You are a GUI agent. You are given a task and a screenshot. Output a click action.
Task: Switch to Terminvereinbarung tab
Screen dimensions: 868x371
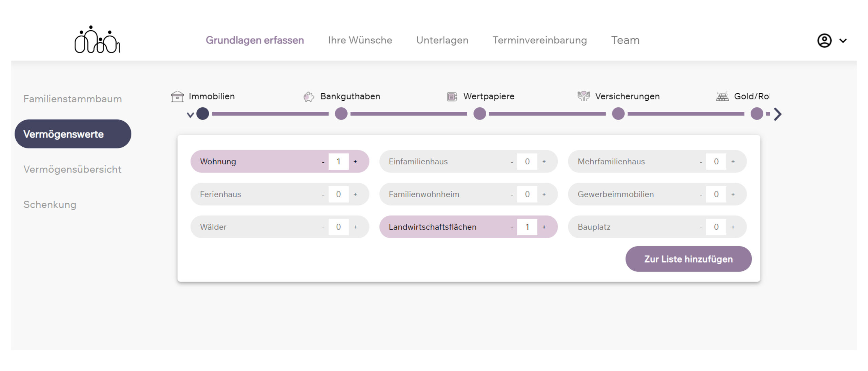point(539,40)
